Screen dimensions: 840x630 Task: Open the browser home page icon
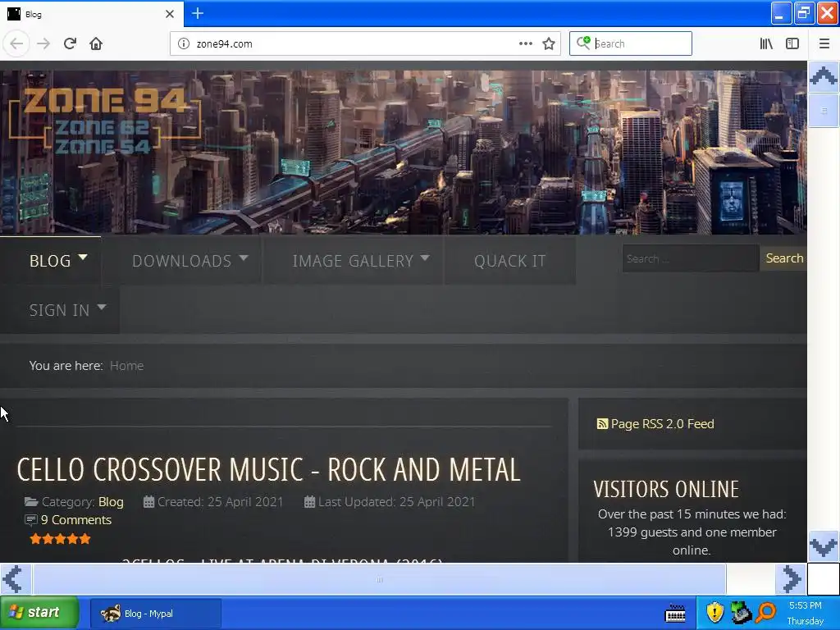(96, 43)
